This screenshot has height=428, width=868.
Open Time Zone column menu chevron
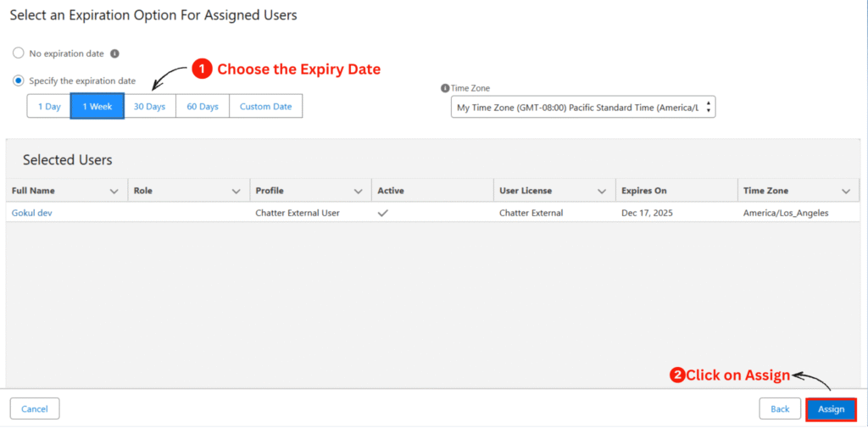point(846,191)
